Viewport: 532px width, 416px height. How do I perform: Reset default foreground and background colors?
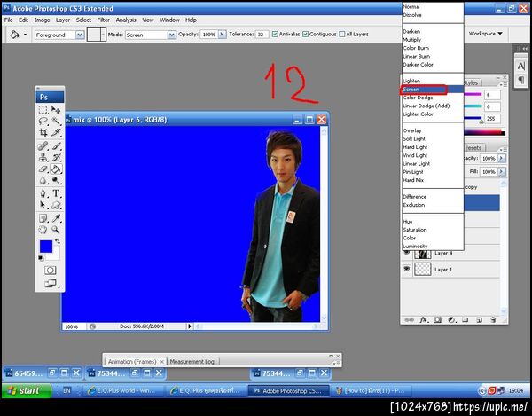point(41,258)
